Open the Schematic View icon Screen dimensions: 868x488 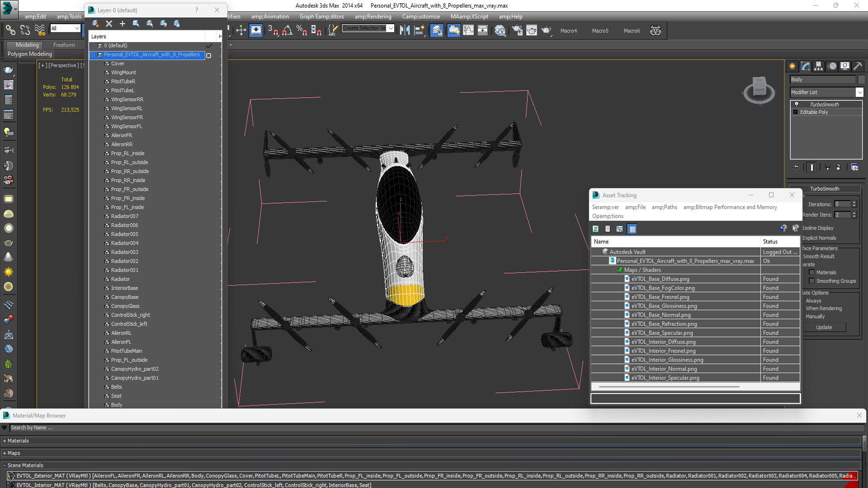[483, 30]
